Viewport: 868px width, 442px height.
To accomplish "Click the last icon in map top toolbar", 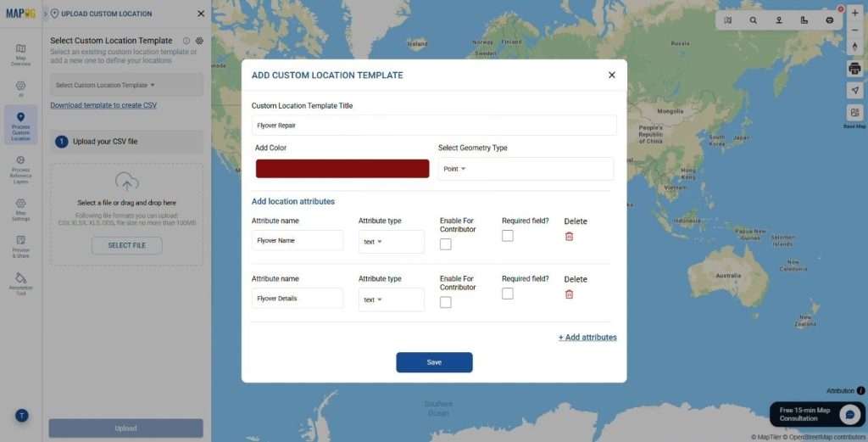I will tap(829, 20).
